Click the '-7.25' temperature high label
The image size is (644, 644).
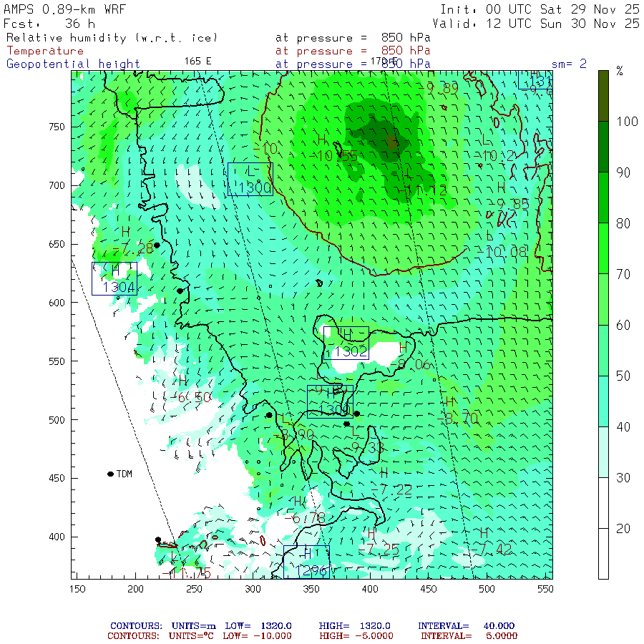tap(379, 549)
